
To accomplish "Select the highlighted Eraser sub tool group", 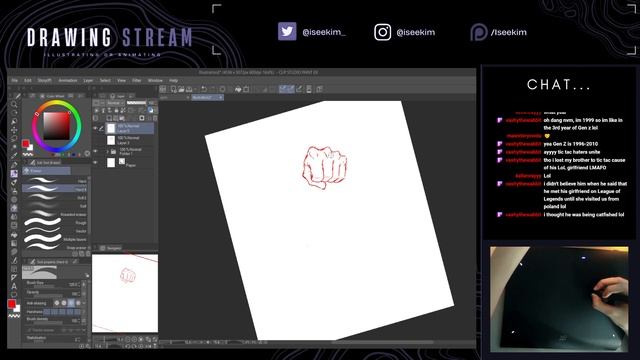I will pos(47,171).
